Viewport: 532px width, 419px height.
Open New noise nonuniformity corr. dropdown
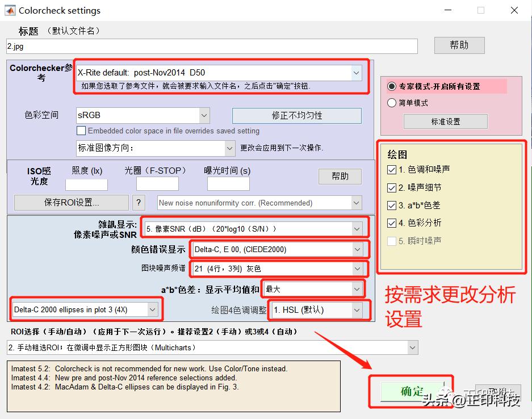[259, 203]
